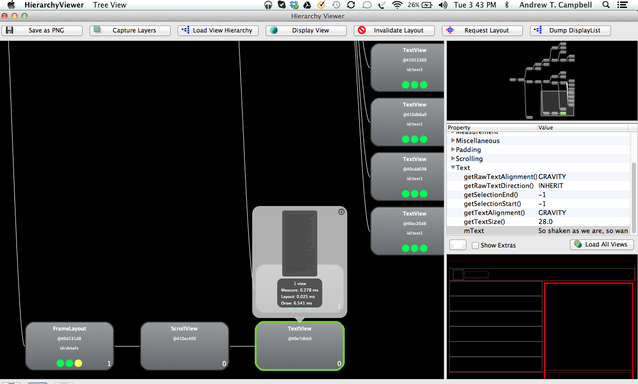Click the Display View globe icon
638x384 pixels.
click(274, 30)
